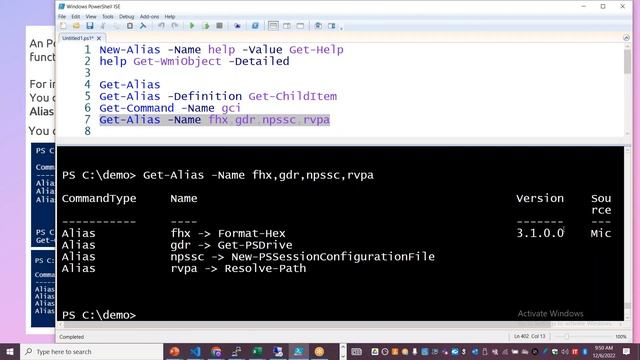Click the Windows Start button

tap(10, 351)
